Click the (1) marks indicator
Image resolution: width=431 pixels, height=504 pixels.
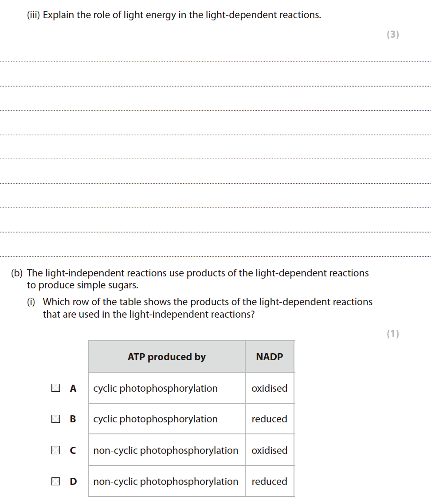[393, 334]
